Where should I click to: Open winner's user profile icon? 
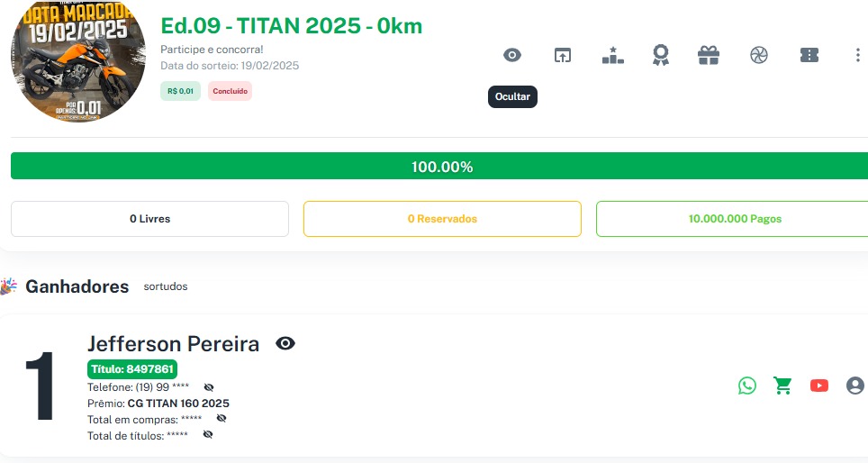(854, 386)
